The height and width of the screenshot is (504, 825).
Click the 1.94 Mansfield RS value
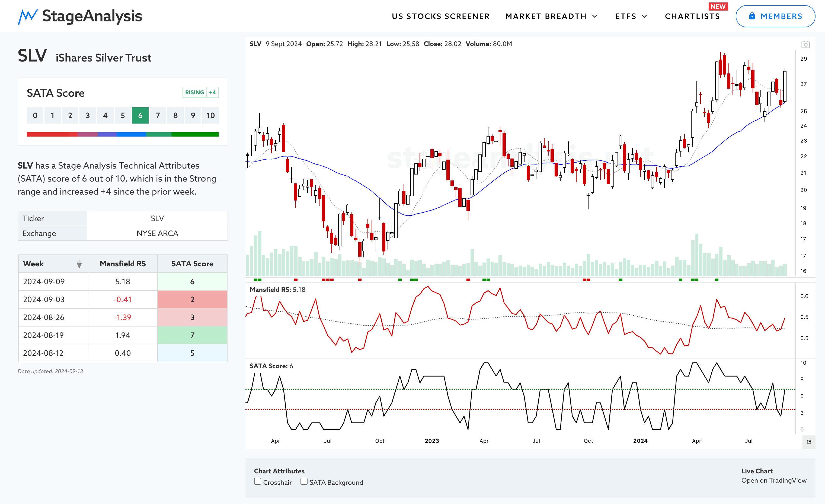pyautogui.click(x=123, y=335)
